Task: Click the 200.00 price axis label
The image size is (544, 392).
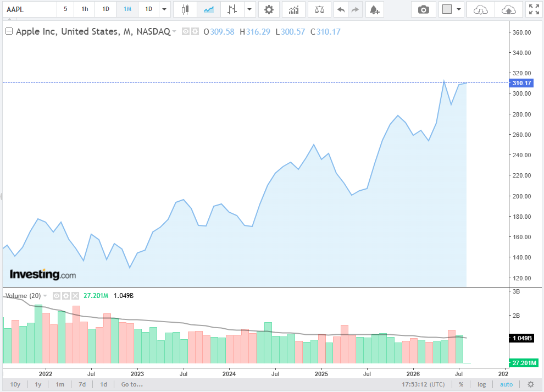Action: pos(522,196)
